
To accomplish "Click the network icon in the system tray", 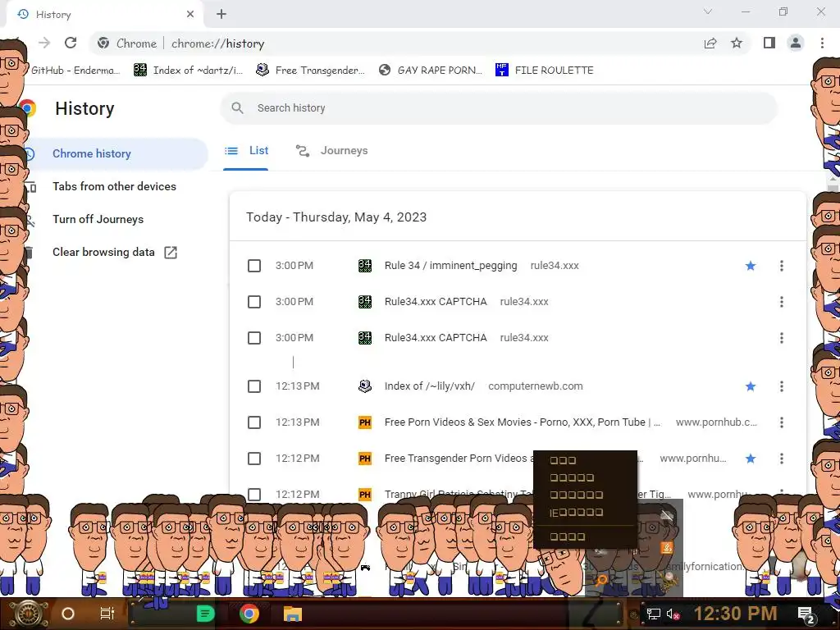I will [653, 614].
